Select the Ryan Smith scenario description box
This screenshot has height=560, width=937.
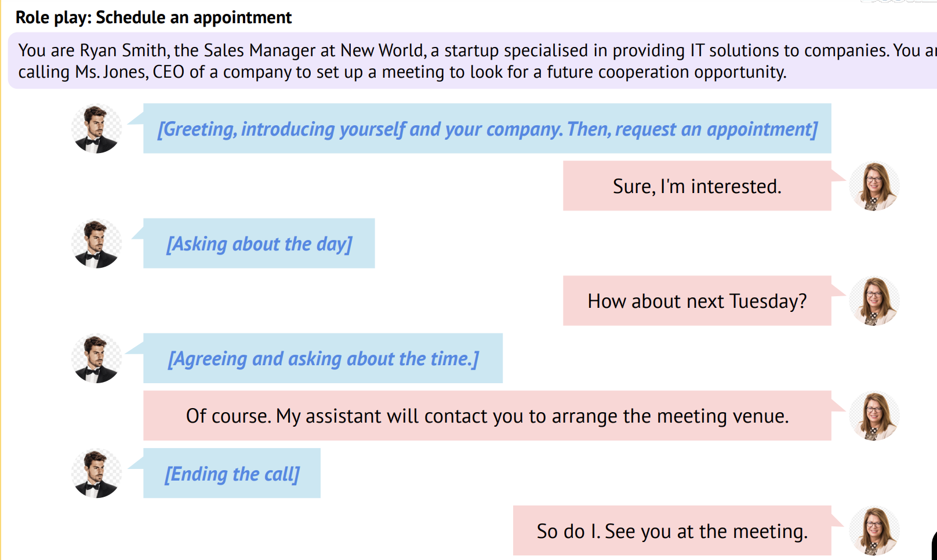464,61
